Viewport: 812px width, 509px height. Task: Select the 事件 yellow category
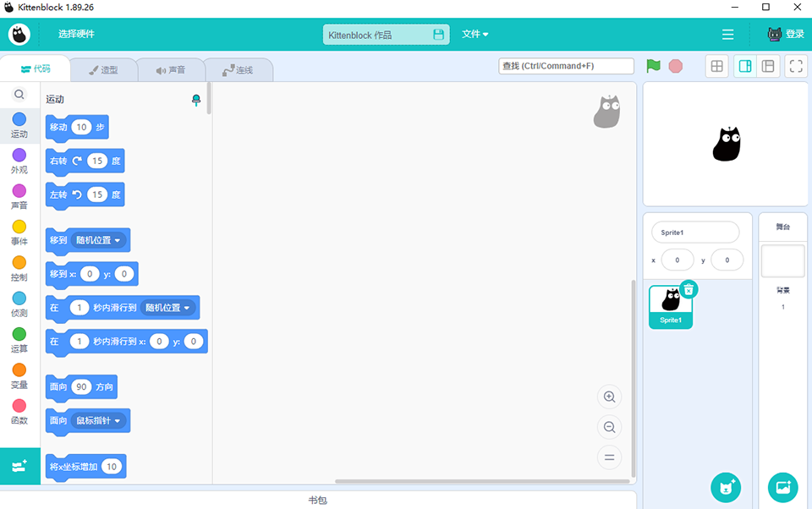[19, 233]
